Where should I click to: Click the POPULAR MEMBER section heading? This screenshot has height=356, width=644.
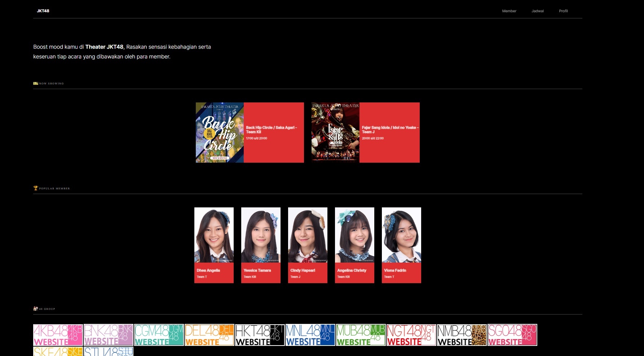click(x=54, y=189)
